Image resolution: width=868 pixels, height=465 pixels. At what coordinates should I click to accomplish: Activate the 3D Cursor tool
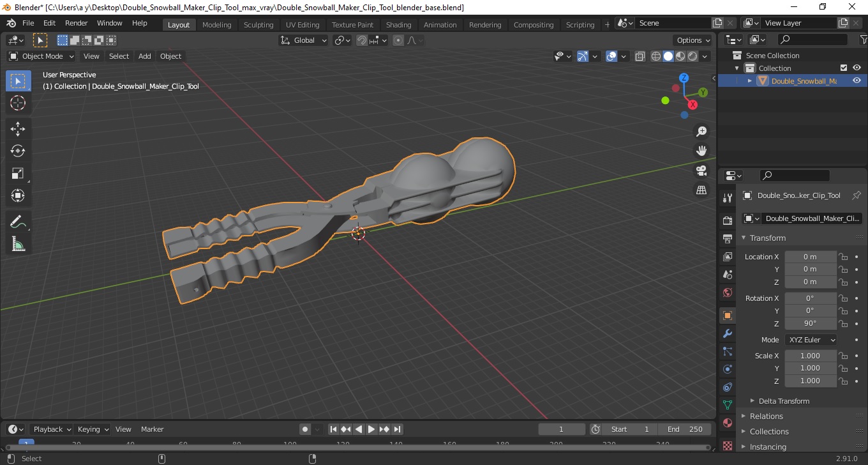pyautogui.click(x=18, y=103)
